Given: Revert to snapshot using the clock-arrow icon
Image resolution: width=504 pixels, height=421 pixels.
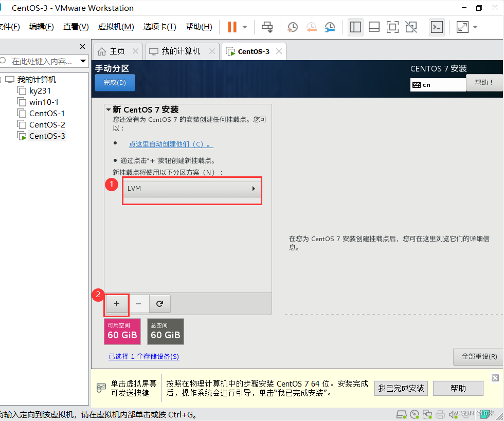Looking at the screenshot, I should [311, 27].
